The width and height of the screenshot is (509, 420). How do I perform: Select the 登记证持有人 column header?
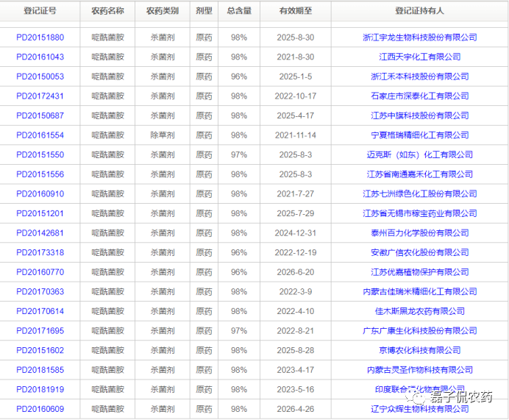coord(420,11)
